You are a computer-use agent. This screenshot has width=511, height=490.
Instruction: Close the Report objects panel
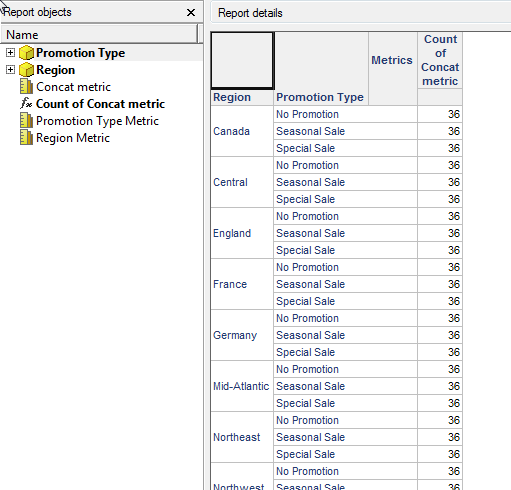tap(191, 13)
